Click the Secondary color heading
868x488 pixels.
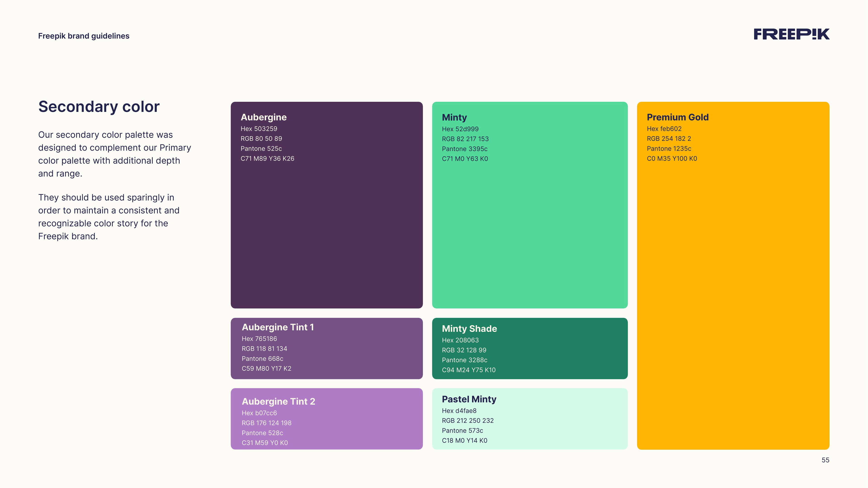tap(99, 106)
